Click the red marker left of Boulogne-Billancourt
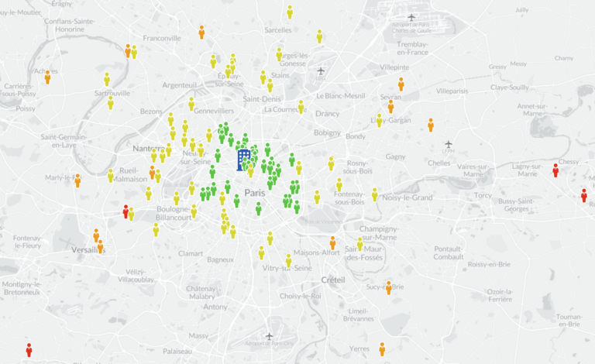 (x=126, y=211)
